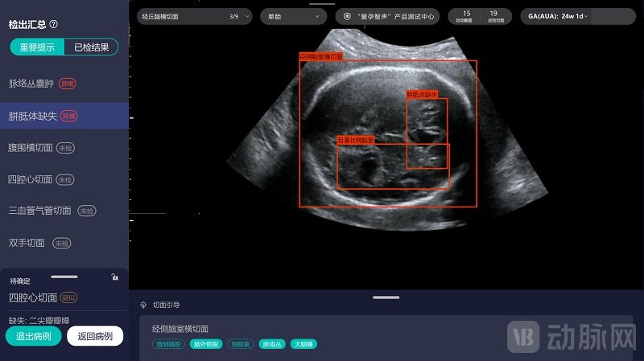644x361 pixels.
Task: Select the 重要提示 tab
Action: pos(37,47)
